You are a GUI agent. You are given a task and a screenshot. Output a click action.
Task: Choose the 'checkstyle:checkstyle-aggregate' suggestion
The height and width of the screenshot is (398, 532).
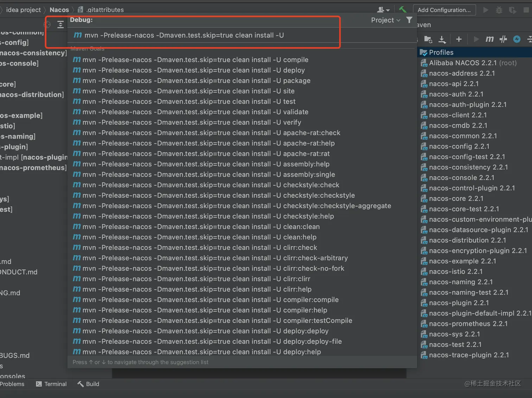[242, 206]
